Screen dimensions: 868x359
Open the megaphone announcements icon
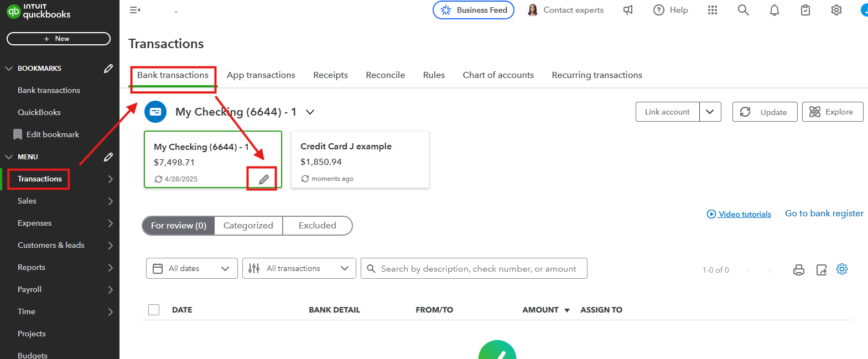628,10
